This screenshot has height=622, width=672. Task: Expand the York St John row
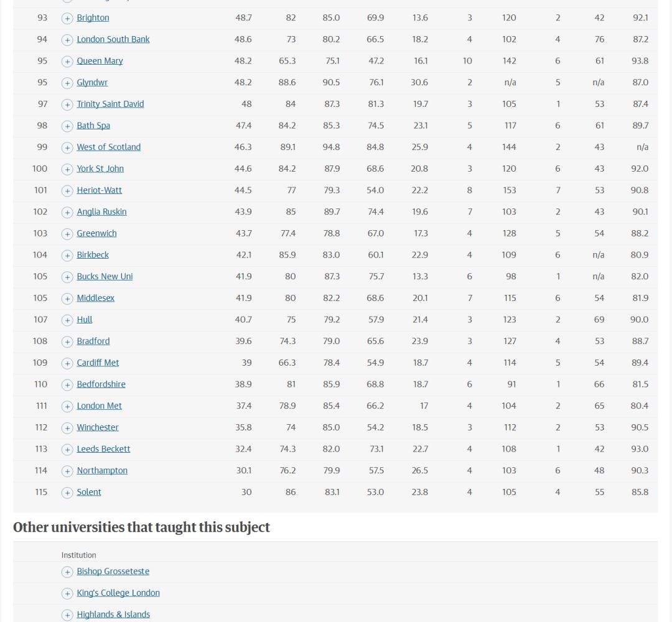[x=67, y=169]
